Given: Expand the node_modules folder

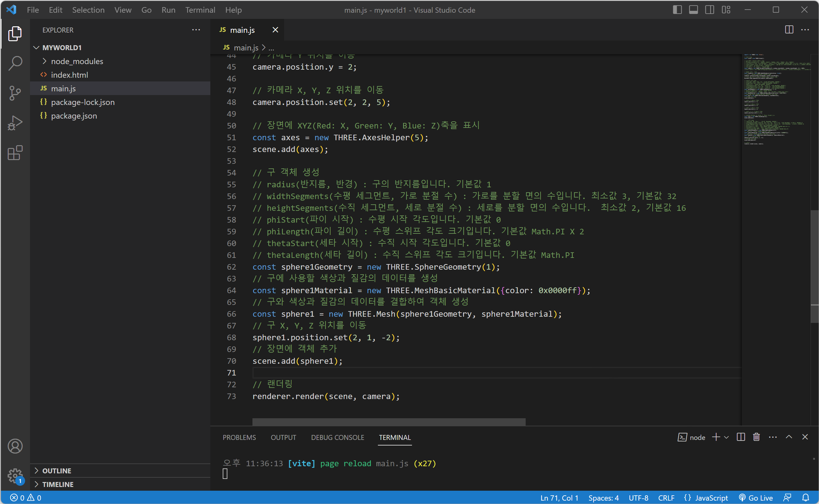Looking at the screenshot, I should [77, 61].
